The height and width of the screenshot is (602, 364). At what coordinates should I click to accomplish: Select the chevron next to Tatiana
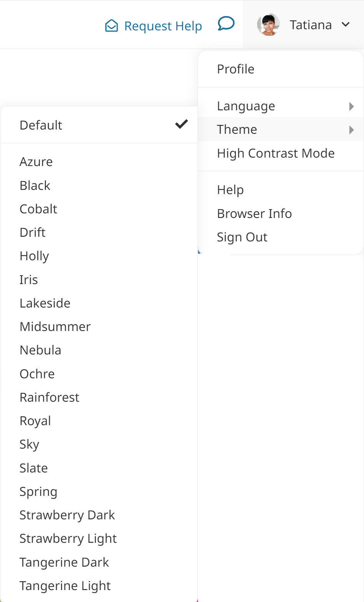(346, 24)
